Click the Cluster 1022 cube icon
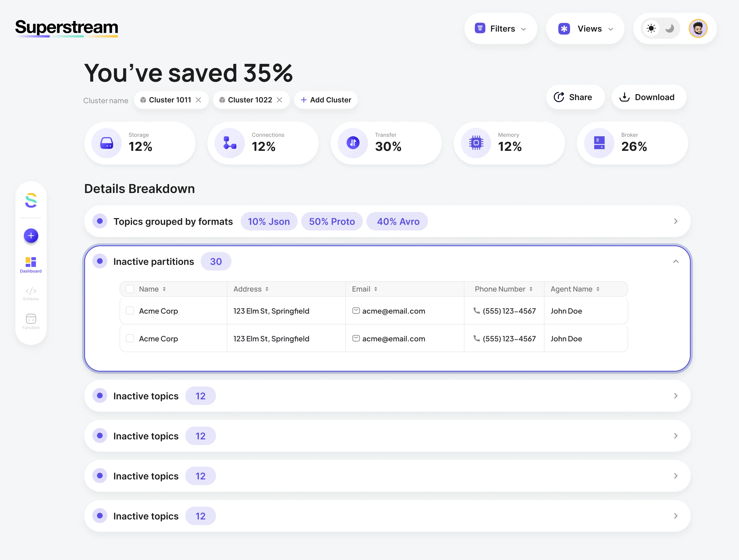The image size is (739, 560). 222,100
